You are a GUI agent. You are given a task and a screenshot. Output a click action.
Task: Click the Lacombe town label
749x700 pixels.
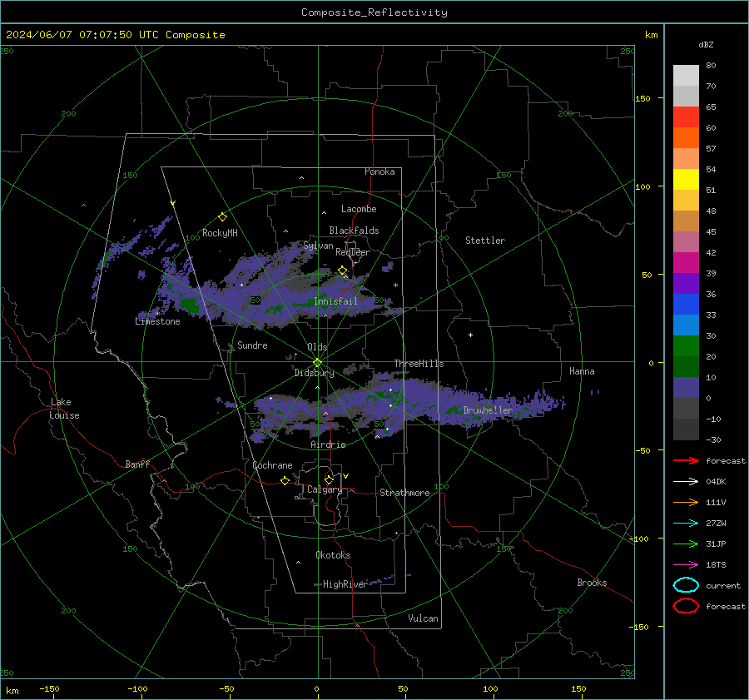coord(359,209)
